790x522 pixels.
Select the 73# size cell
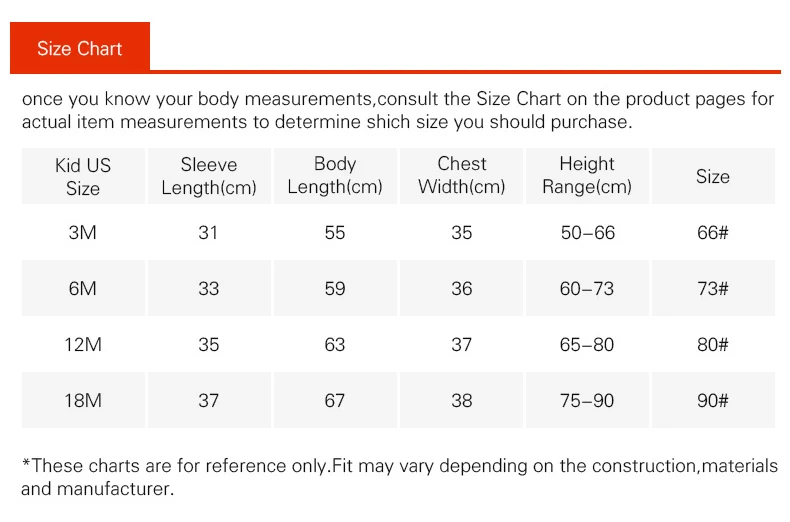click(x=713, y=288)
